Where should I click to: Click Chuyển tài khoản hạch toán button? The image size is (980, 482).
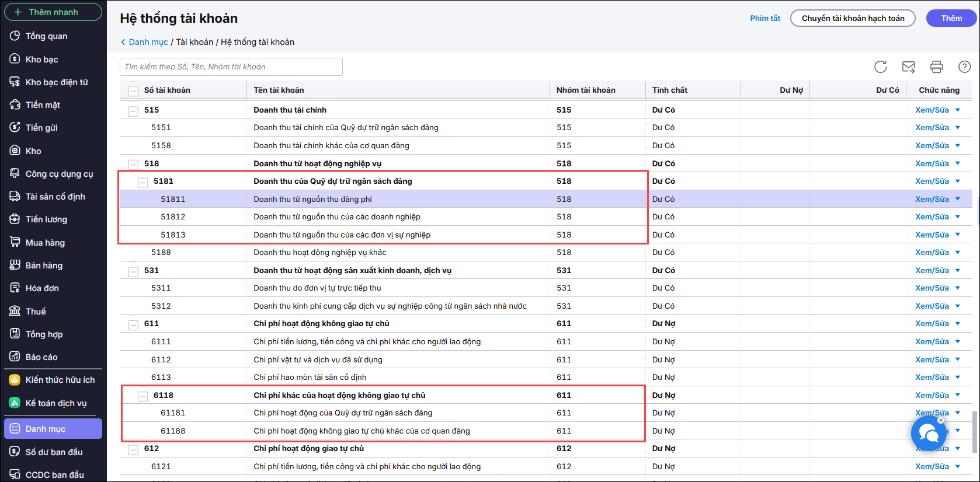coord(852,18)
